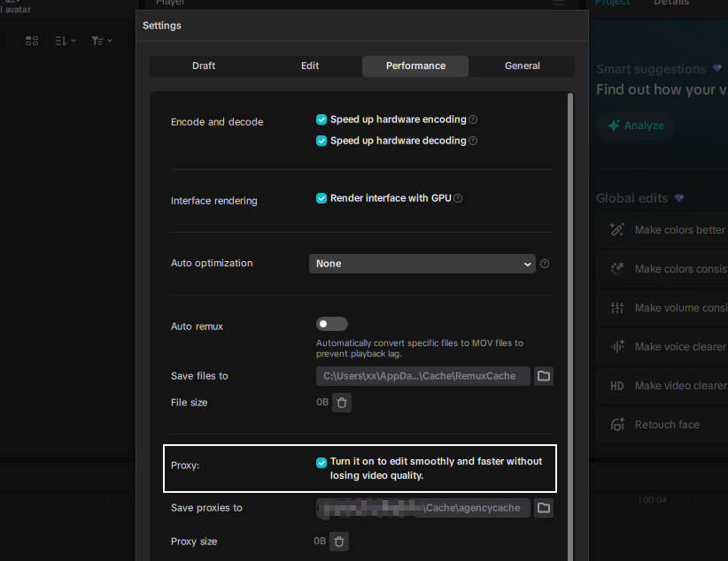This screenshot has width=728, height=561.
Task: Disable Render interface with GPU
Action: click(x=321, y=198)
